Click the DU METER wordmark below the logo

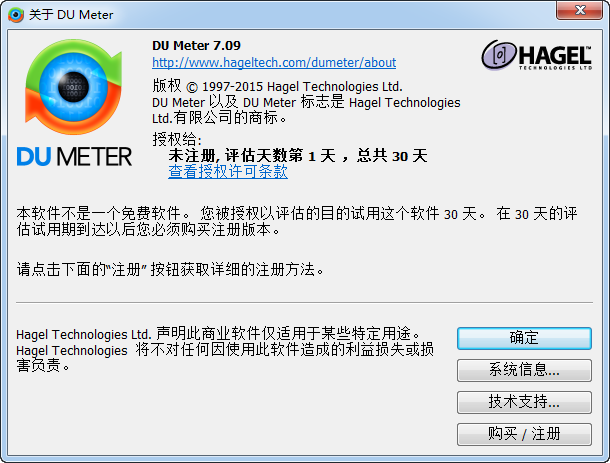74,156
